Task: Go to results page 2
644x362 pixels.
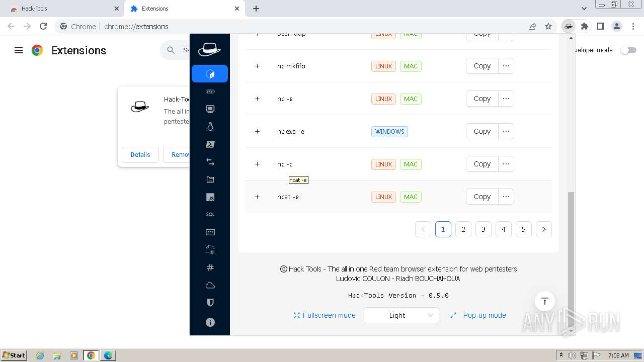Action: tap(463, 229)
